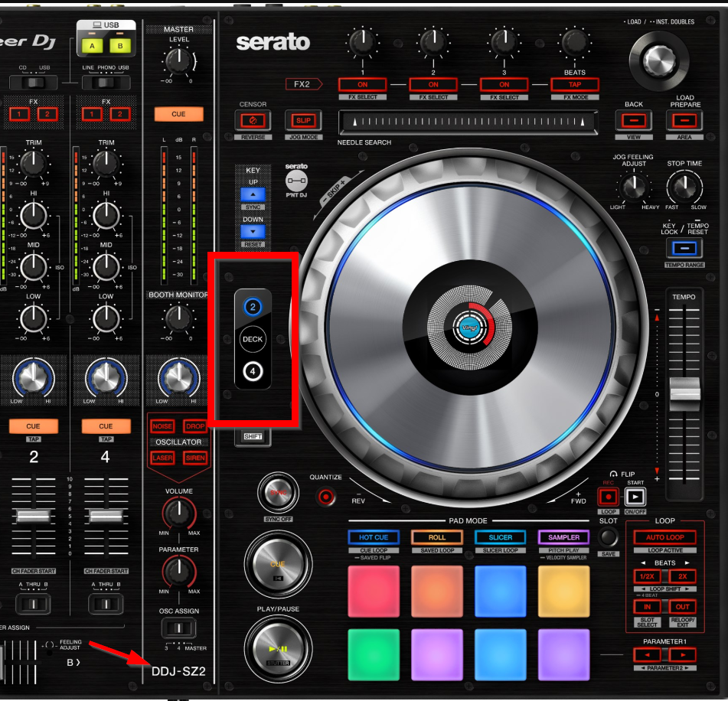Hit the green performance pad
The width and height of the screenshot is (728, 701).
[374, 654]
